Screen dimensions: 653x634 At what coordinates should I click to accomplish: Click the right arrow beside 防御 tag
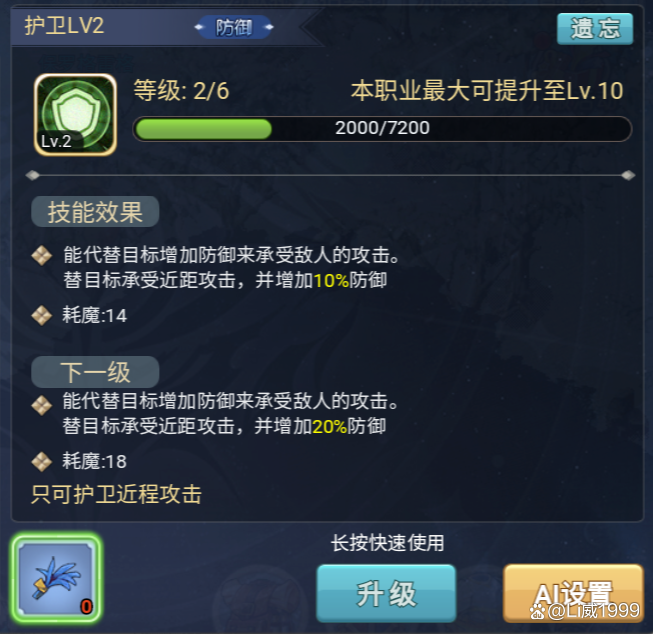pos(269,27)
